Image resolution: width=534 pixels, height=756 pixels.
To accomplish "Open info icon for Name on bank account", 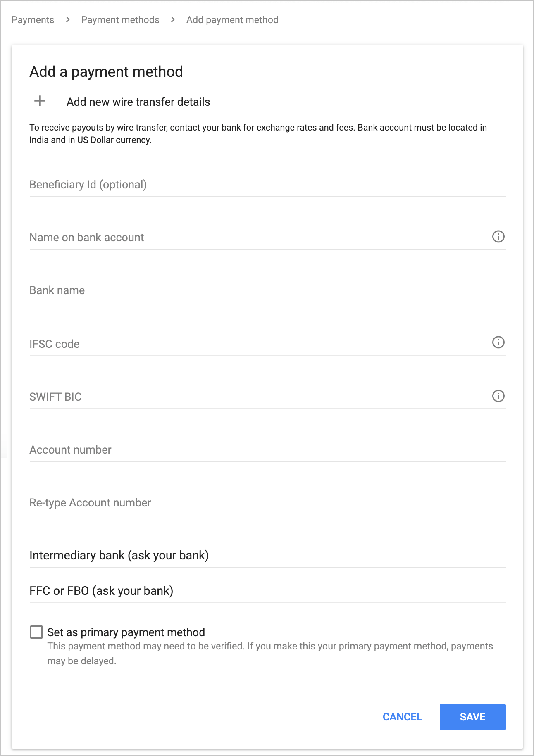I will (498, 237).
